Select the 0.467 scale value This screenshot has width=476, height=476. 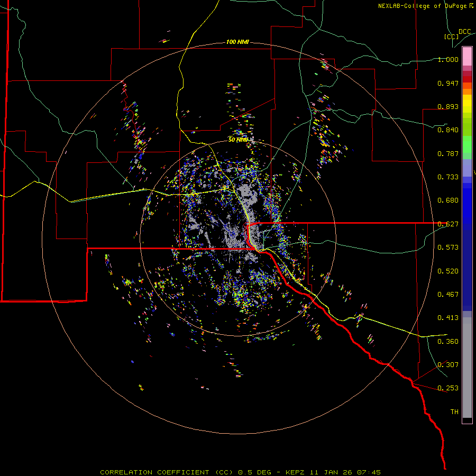[x=448, y=295]
